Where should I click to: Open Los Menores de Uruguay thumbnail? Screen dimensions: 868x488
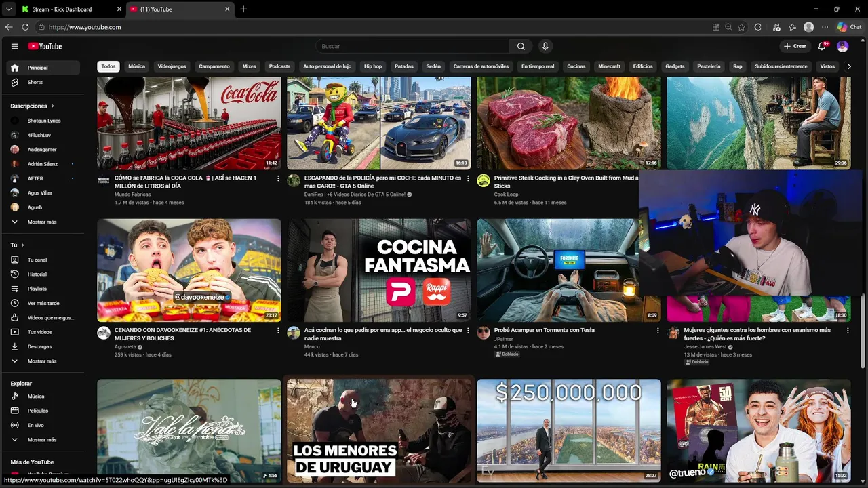tap(379, 430)
